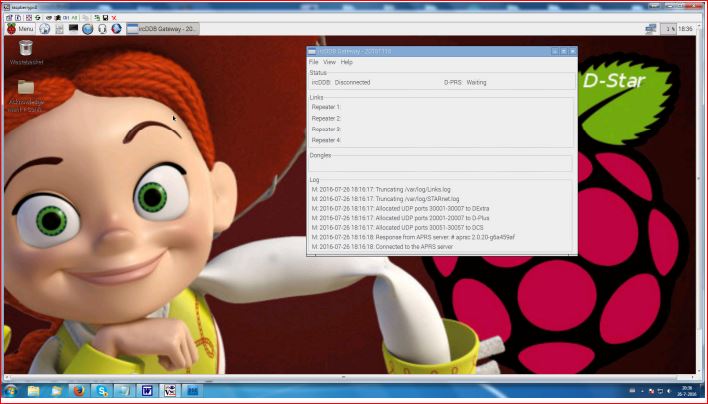Screen dimensions: 708x404
Task: Open Windows Explorer from the taskbar
Action: 33,391
